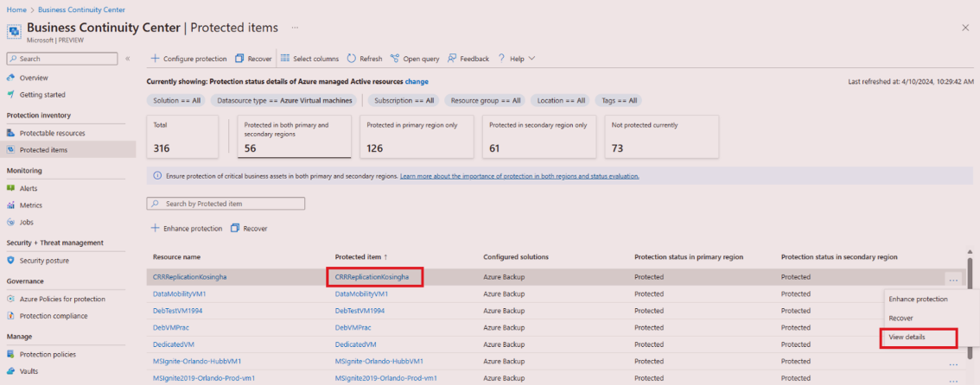Choose Enhance protection in context menu
The image size is (980, 385).
918,299
